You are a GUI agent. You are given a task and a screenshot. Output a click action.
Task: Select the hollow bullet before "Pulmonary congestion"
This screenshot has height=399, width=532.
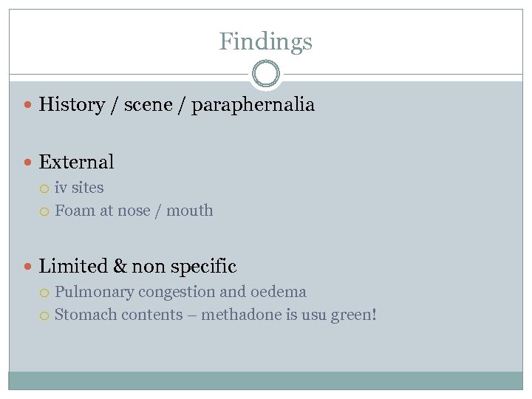pos(45,293)
